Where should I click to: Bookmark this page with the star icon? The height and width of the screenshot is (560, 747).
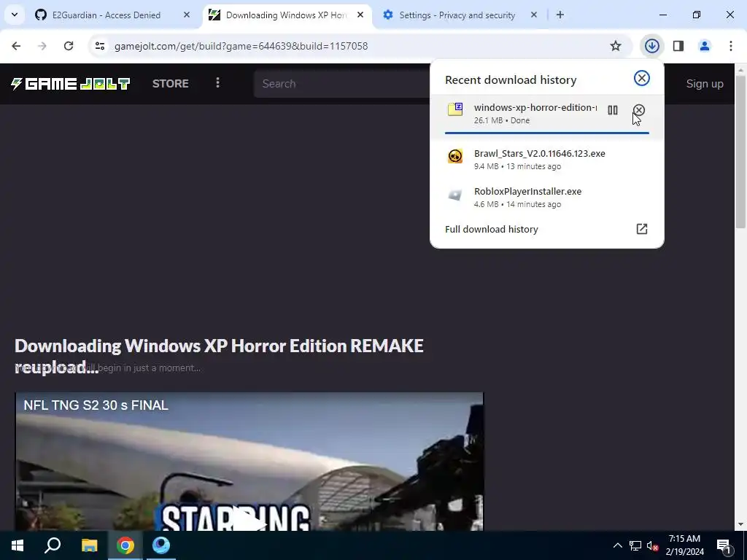(x=616, y=46)
